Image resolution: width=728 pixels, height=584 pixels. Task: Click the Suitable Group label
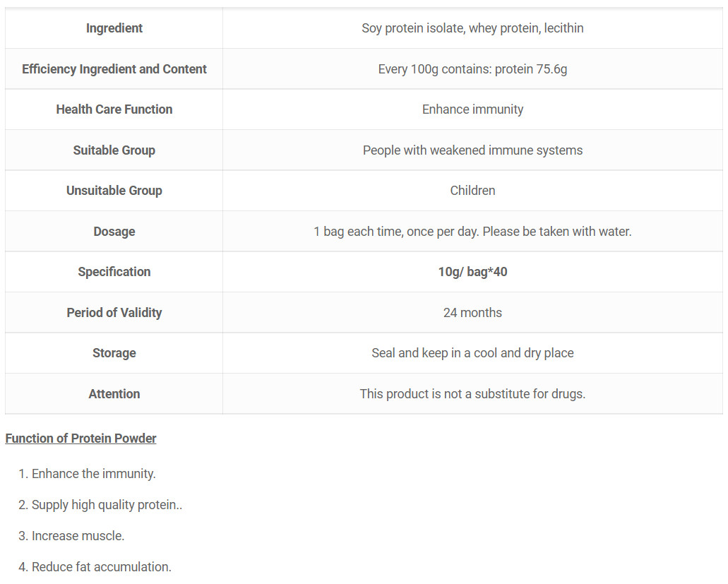pyautogui.click(x=114, y=150)
